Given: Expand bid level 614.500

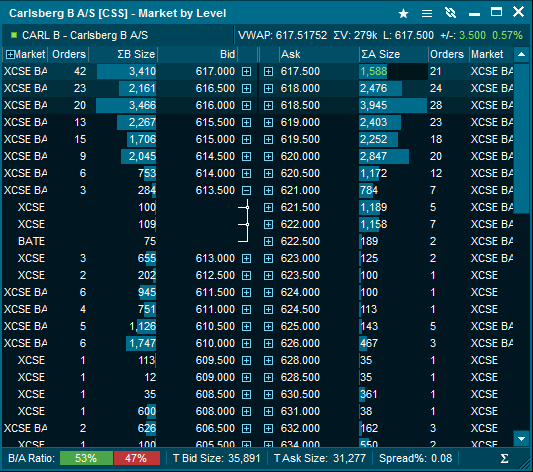Looking at the screenshot, I should (246, 156).
